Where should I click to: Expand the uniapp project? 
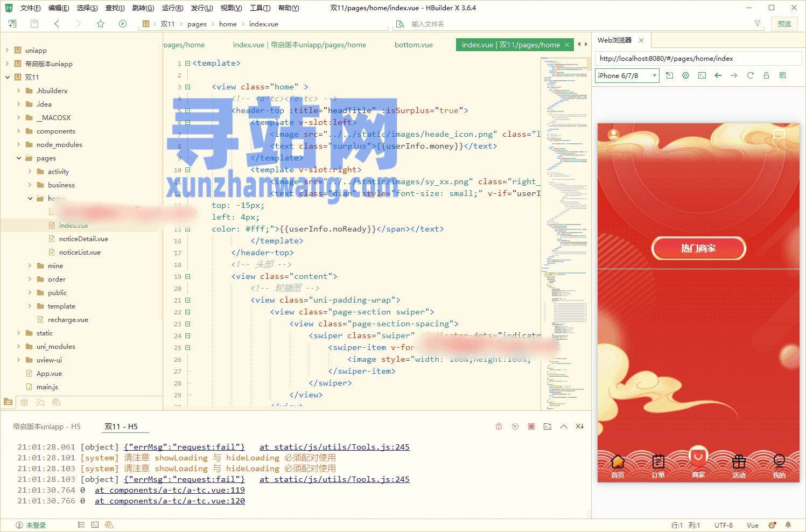click(x=8, y=50)
